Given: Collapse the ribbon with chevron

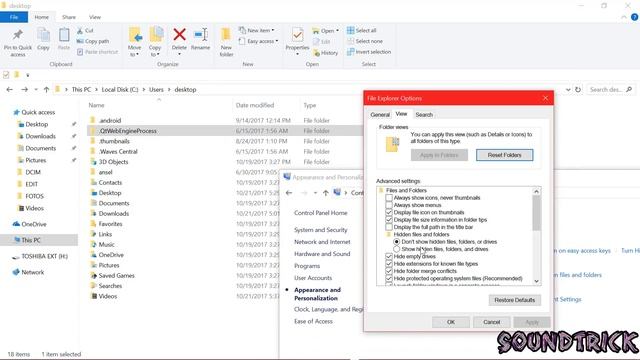Looking at the screenshot, I should 624,17.
